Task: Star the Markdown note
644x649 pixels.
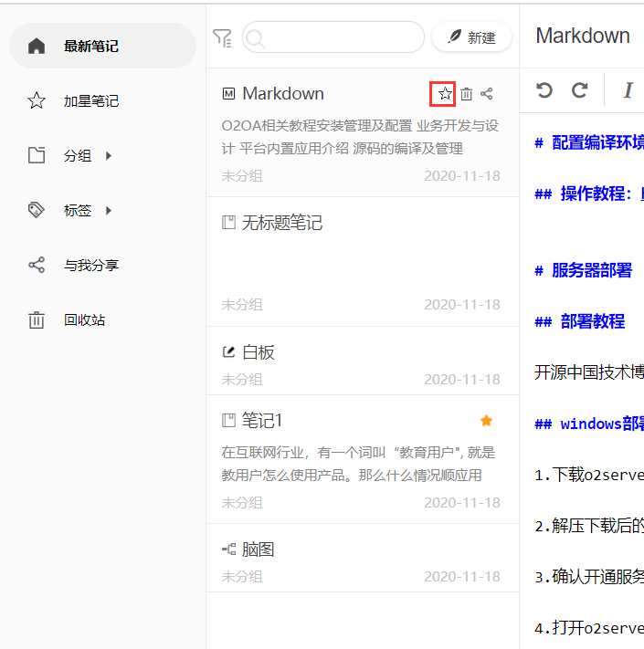Action: pyautogui.click(x=444, y=93)
